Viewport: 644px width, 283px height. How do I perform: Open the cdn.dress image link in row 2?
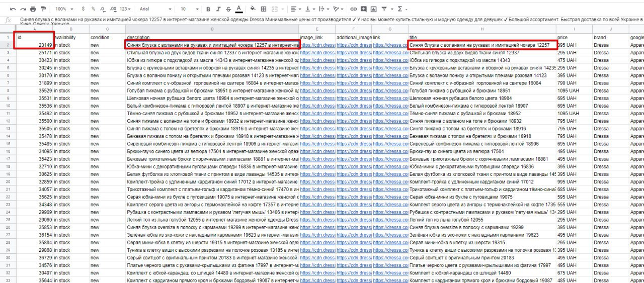pyautogui.click(x=316, y=45)
